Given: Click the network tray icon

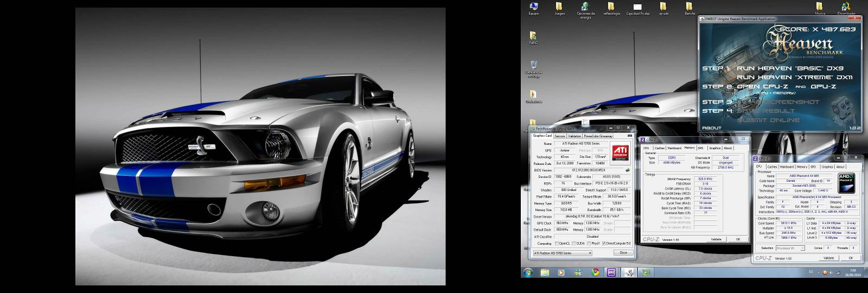Looking at the screenshot, I should click(x=838, y=273).
